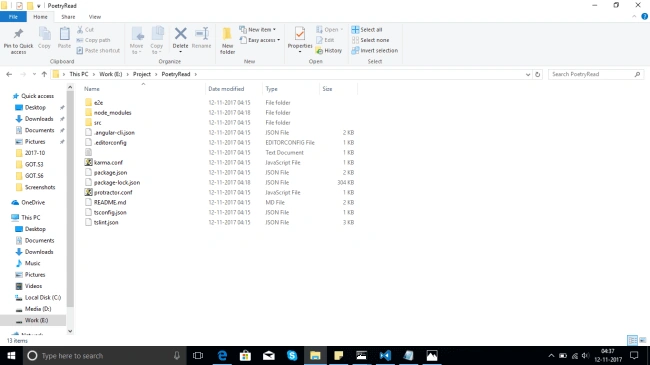
Task: Collapse the ribbon chevron
Action: coord(634,17)
